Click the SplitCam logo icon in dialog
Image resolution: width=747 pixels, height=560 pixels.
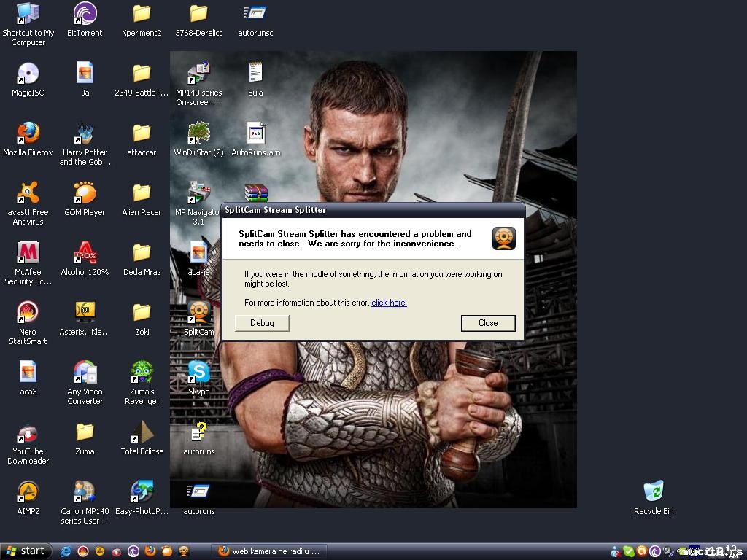click(x=503, y=238)
